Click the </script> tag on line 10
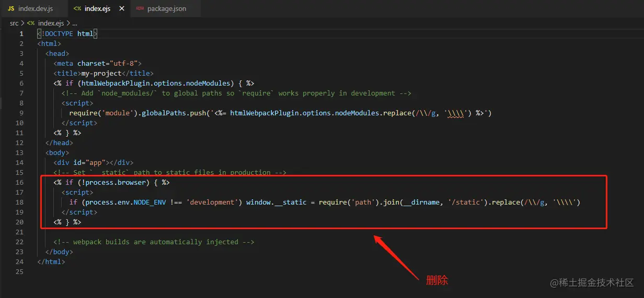644x298 pixels. coord(79,123)
